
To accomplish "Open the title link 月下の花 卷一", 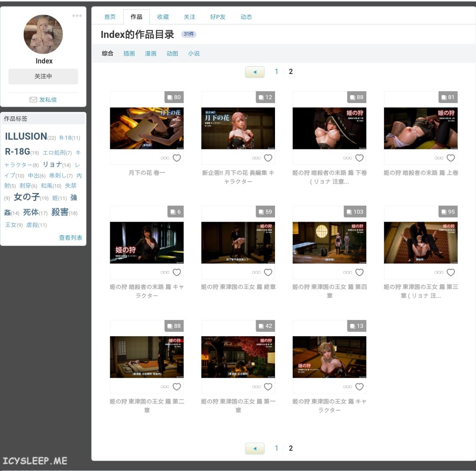I will coord(147,173).
